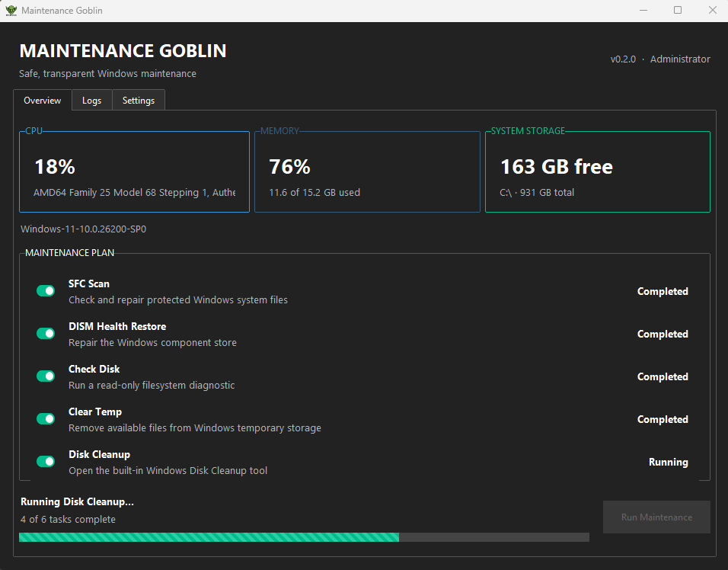Click 'Check and repair protected Windows system files' description

pos(178,300)
